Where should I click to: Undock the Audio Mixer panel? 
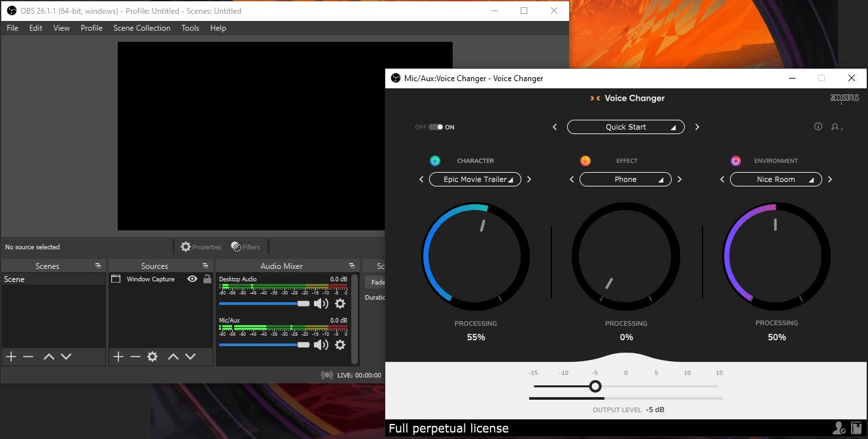[x=352, y=266]
